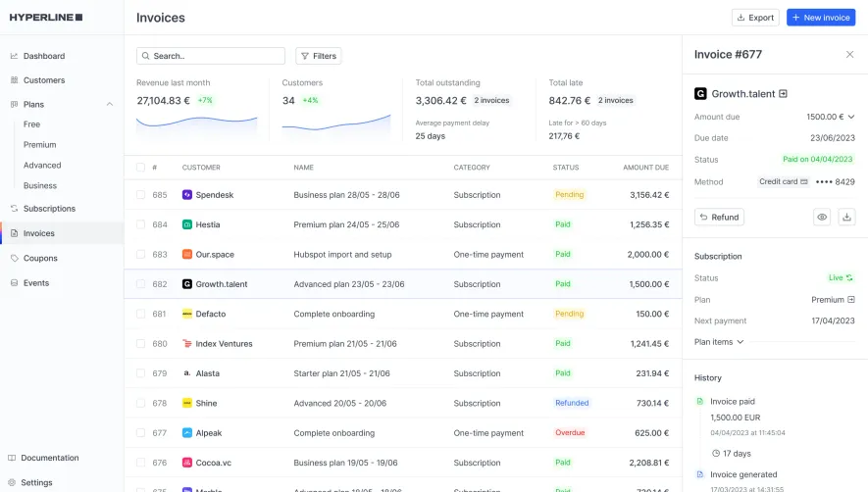This screenshot has height=492, width=868.
Task: Click the Settings gear icon
Action: pyautogui.click(x=12, y=482)
